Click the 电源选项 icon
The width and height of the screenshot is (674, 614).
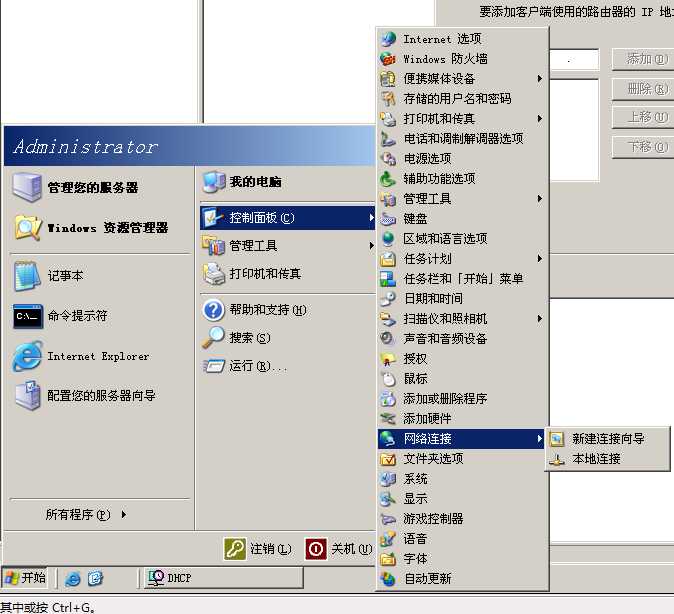pos(388,159)
